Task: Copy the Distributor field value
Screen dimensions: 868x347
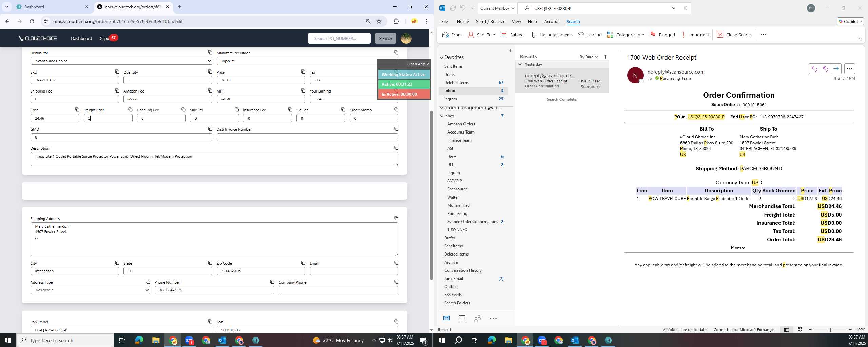Action: pyautogui.click(x=210, y=53)
